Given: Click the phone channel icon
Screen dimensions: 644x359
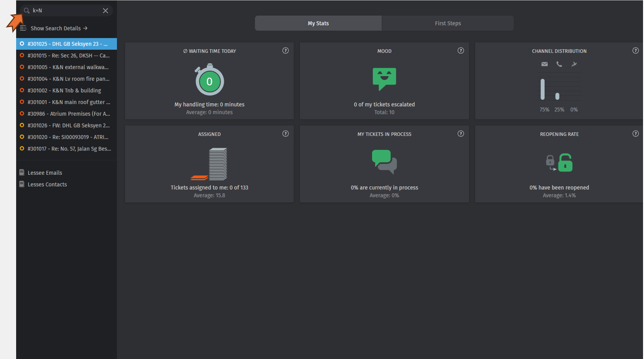Looking at the screenshot, I should point(559,64).
